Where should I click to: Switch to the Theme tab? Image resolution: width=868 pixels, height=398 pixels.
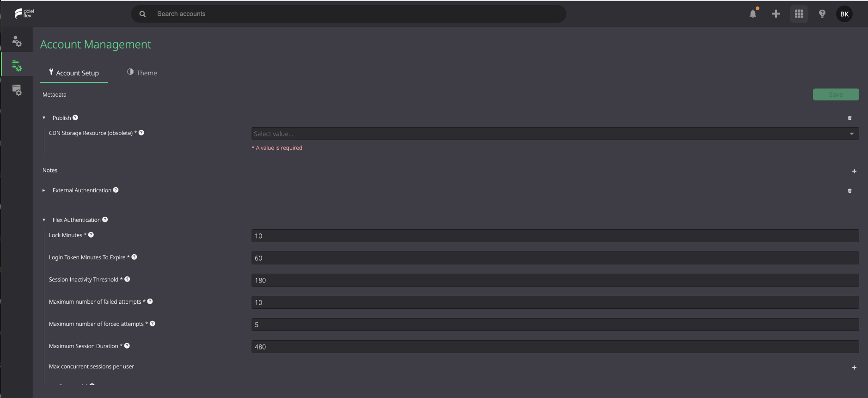click(142, 73)
